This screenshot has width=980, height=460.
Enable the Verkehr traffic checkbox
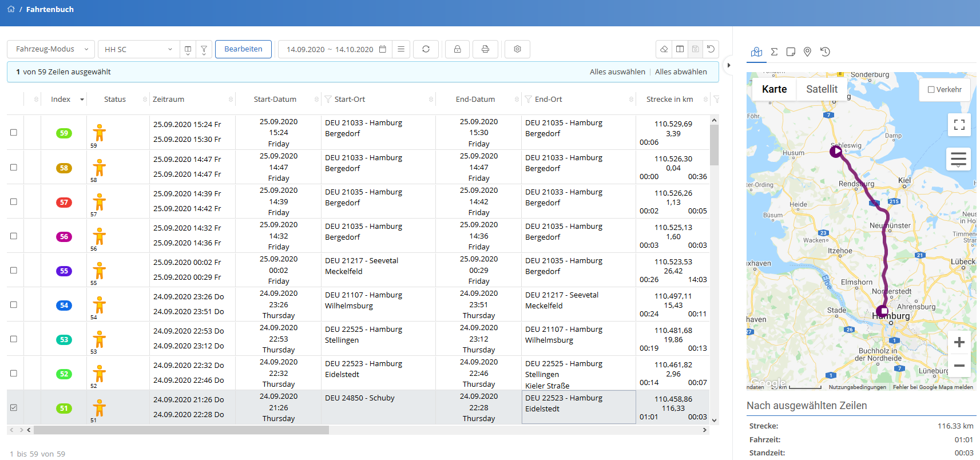(931, 90)
